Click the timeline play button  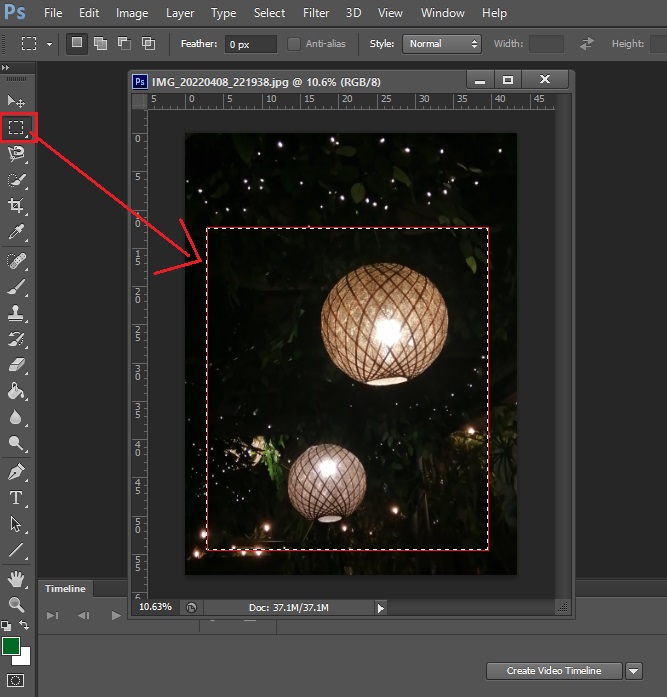point(116,615)
